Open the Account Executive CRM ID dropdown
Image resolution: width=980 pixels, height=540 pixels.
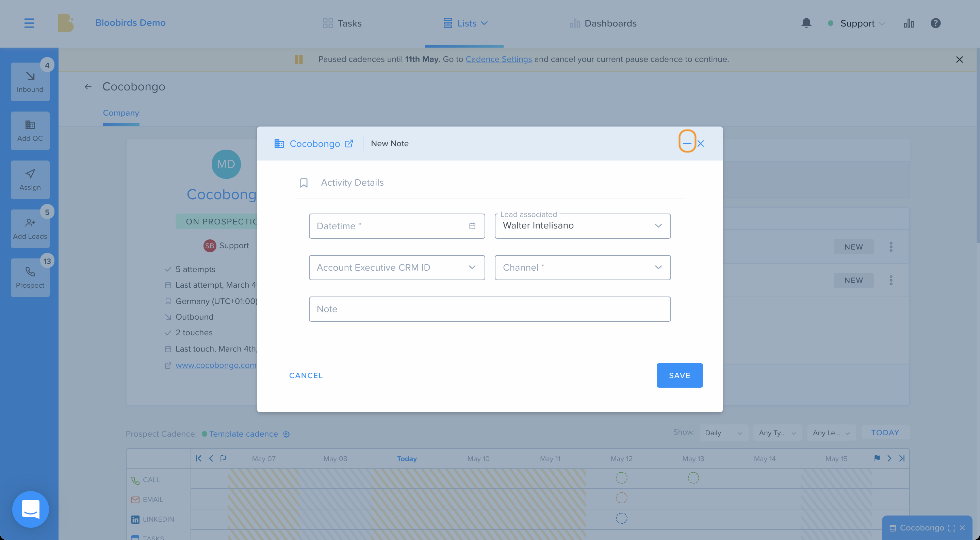click(397, 268)
